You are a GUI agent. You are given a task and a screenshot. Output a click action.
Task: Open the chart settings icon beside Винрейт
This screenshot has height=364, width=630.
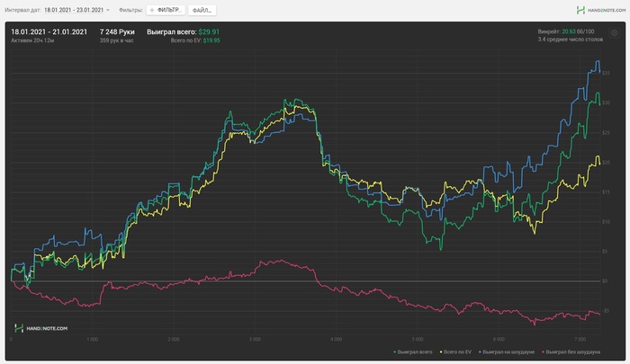[x=615, y=33]
